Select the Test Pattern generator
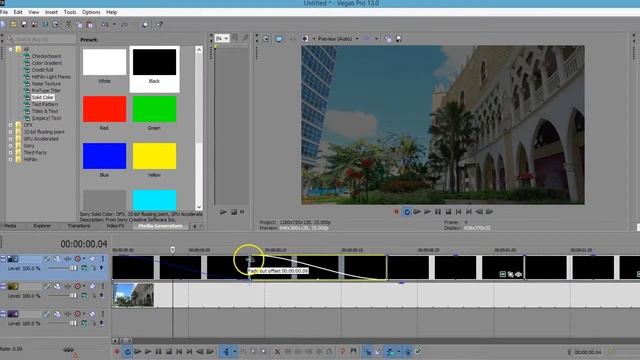640x360 pixels. tap(45, 104)
